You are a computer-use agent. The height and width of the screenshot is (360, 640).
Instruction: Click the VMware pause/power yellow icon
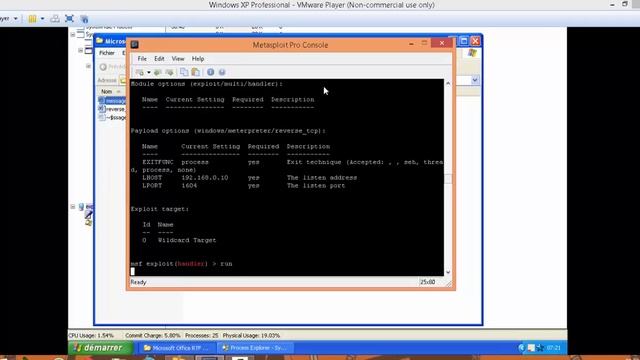[x=32, y=18]
